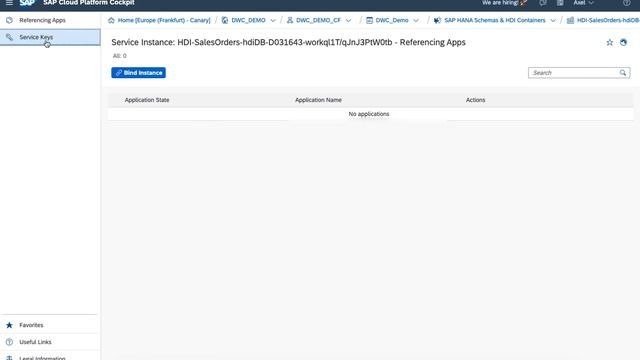Viewport: 640px width, 360px height.
Task: Click the search magnifier icon
Action: click(x=623, y=73)
